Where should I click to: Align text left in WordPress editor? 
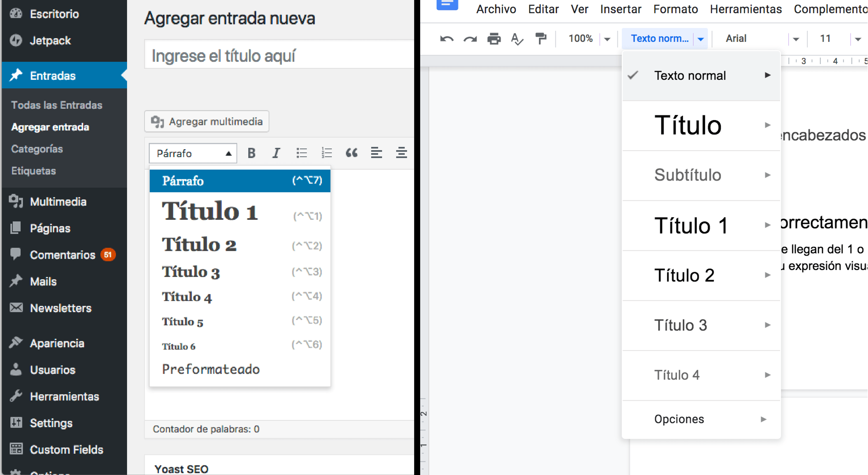[376, 153]
